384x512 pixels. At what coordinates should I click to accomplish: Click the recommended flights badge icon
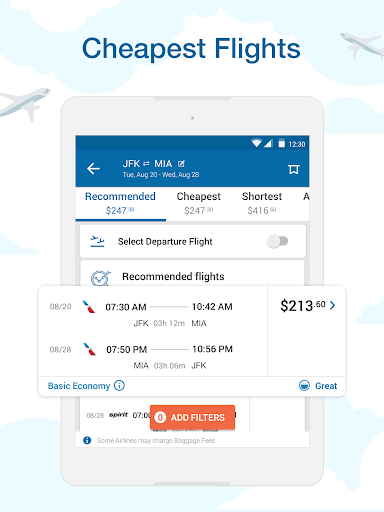click(x=100, y=278)
